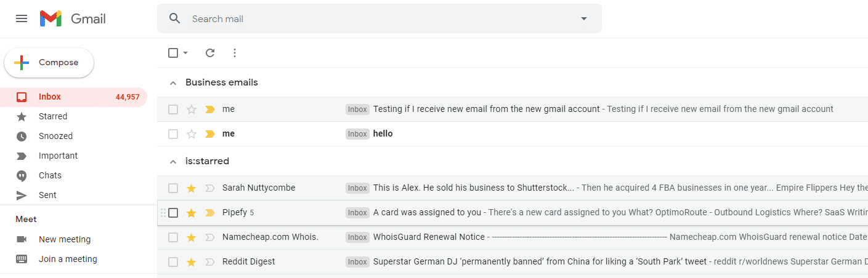This screenshot has width=868, height=278.
Task: Collapse the Business emails section
Action: [173, 82]
